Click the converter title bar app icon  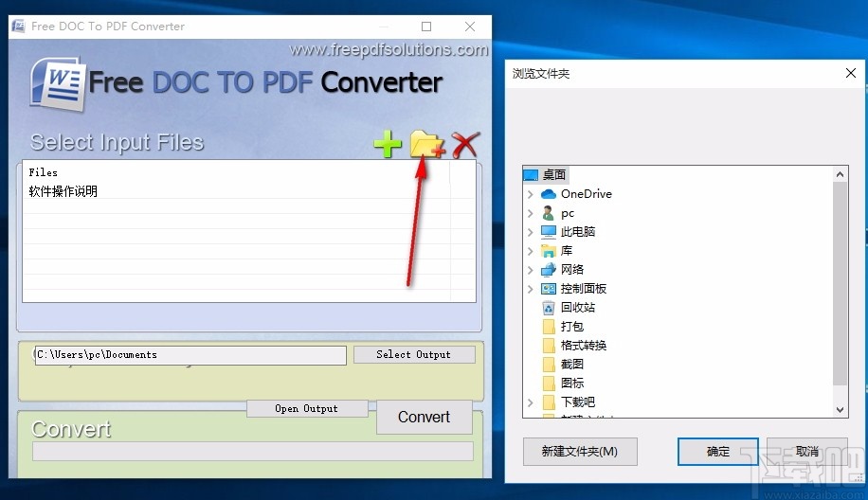tap(19, 26)
